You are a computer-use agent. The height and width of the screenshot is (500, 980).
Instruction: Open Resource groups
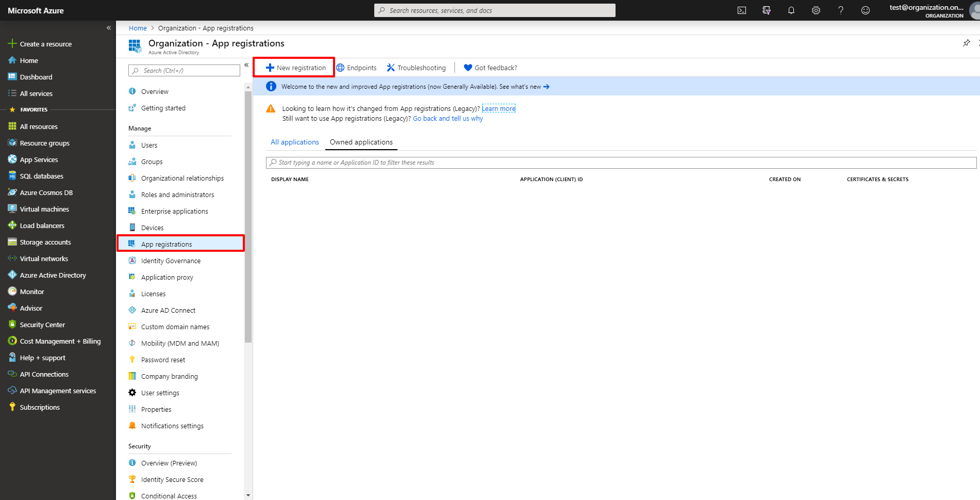(x=39, y=143)
